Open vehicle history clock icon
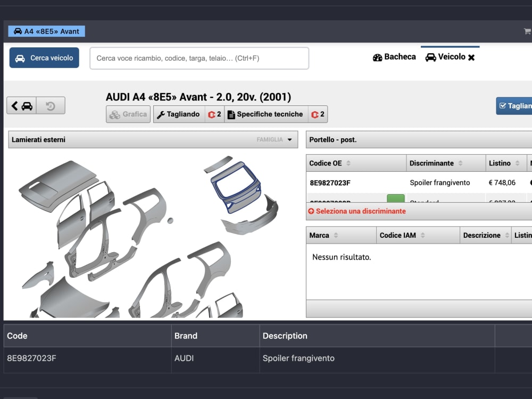532x399 pixels. pos(51,106)
